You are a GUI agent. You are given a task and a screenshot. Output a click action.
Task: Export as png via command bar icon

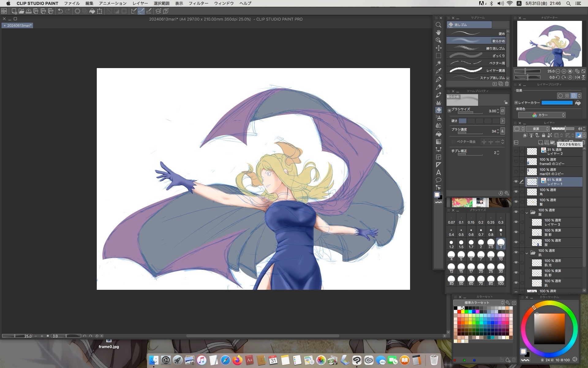pyautogui.click(x=43, y=11)
